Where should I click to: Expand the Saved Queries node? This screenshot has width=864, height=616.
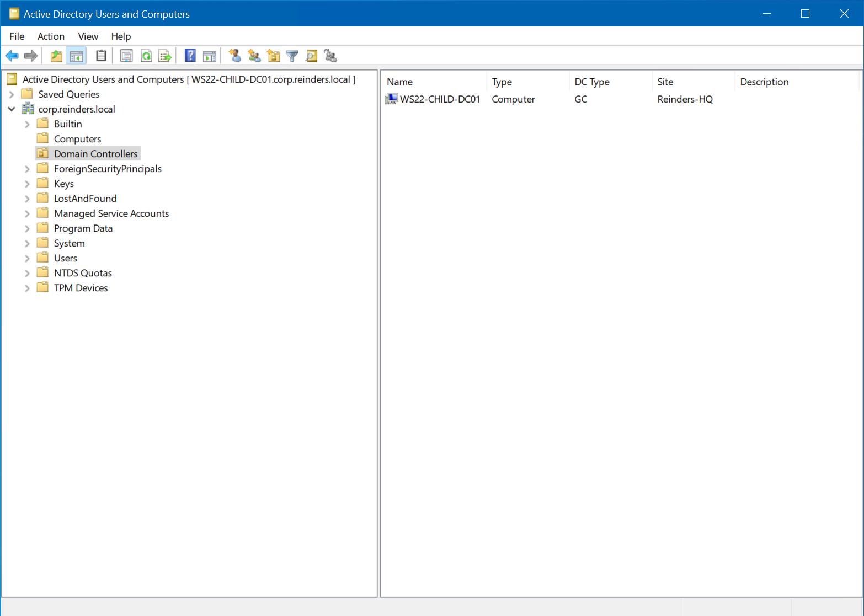pos(12,94)
